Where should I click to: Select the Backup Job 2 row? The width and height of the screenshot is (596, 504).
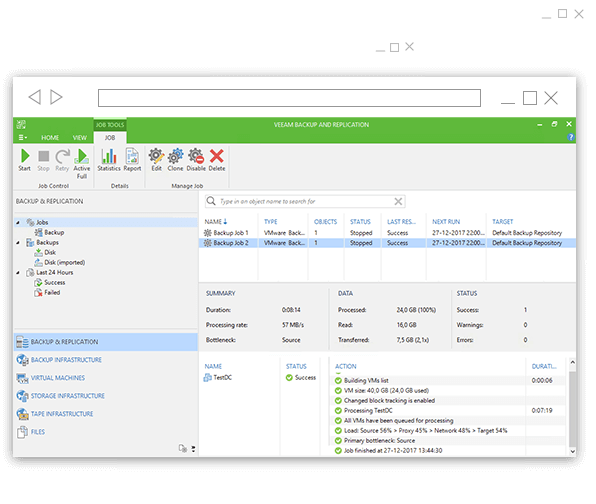pos(387,243)
